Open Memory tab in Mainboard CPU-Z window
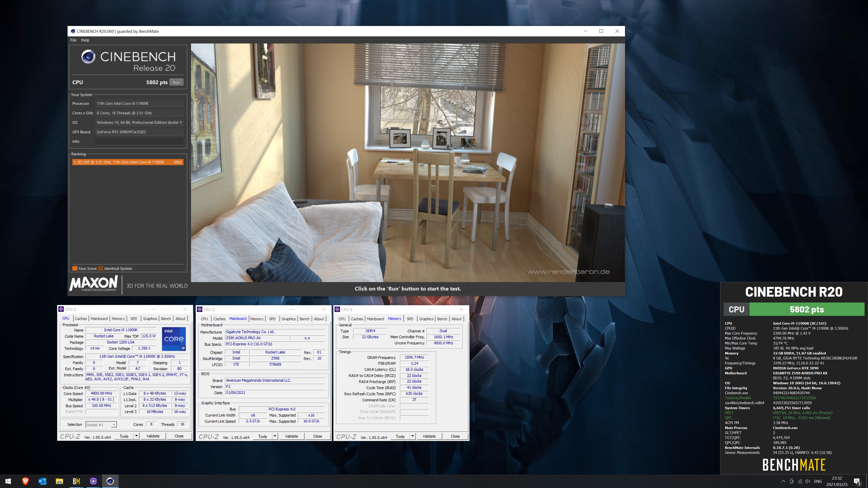 tap(257, 319)
